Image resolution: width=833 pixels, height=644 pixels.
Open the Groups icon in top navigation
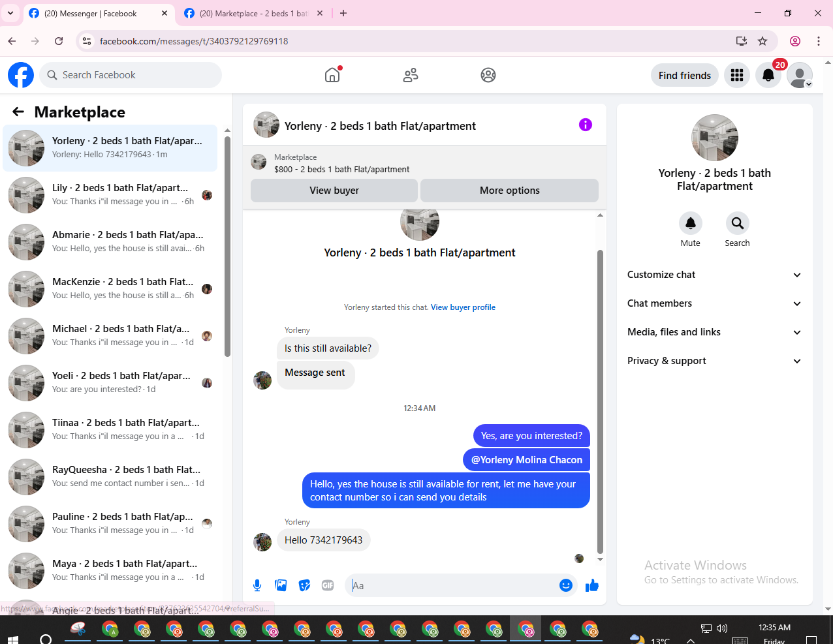(488, 75)
